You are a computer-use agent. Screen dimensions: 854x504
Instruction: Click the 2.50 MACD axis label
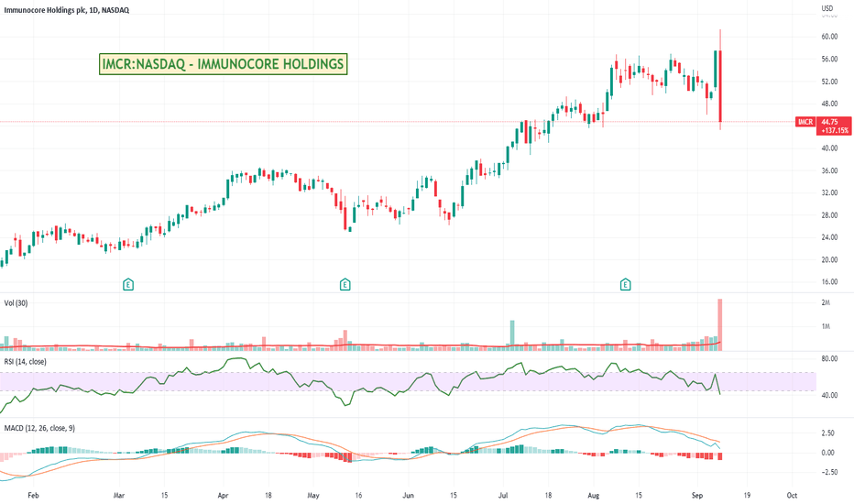pyautogui.click(x=827, y=433)
